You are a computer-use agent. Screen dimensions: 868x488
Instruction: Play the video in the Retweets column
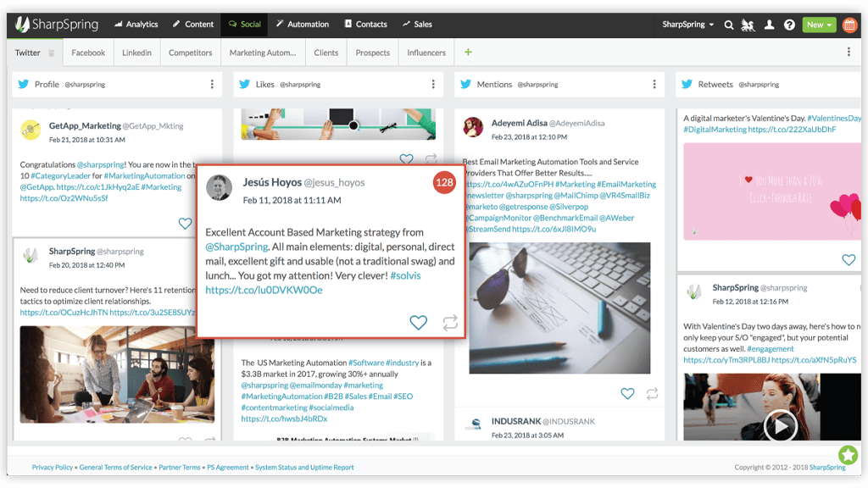pyautogui.click(x=781, y=426)
